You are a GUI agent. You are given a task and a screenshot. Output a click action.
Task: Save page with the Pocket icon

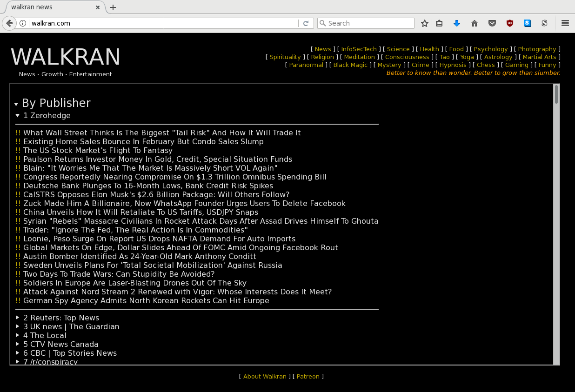[492, 23]
